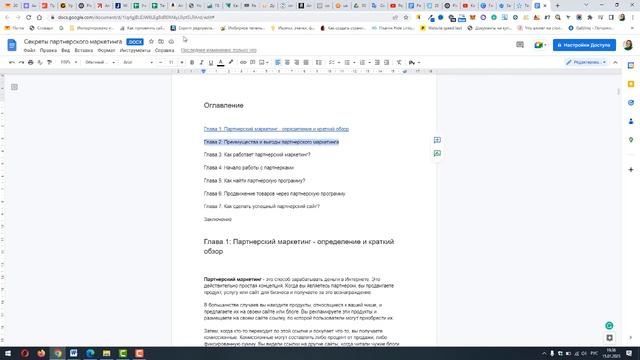Clear formatting from selected text
The image size is (640, 360).
click(399, 62)
